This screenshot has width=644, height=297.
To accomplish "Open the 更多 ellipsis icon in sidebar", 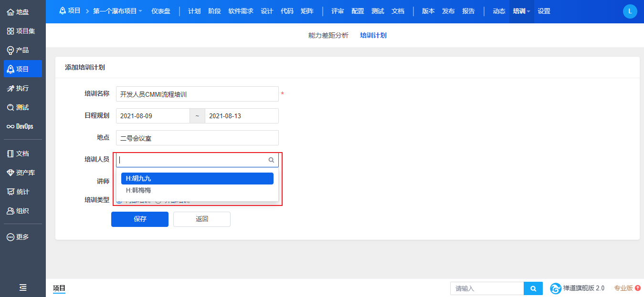I will (10, 237).
